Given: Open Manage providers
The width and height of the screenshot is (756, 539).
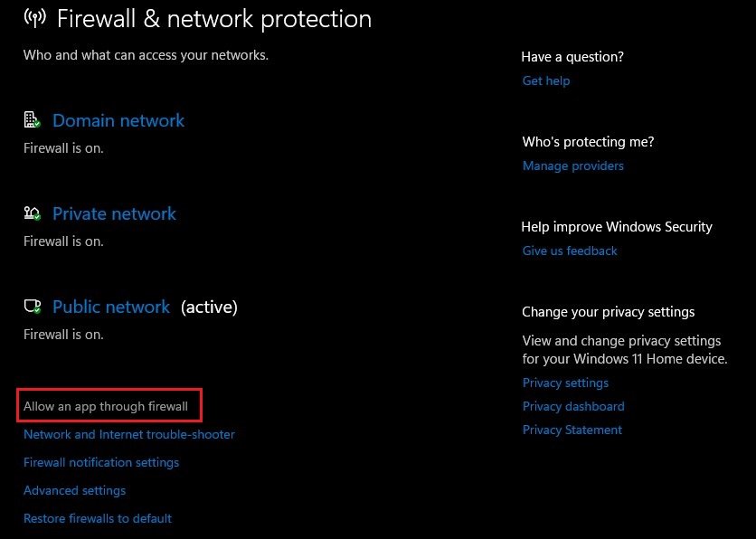Looking at the screenshot, I should (x=573, y=165).
